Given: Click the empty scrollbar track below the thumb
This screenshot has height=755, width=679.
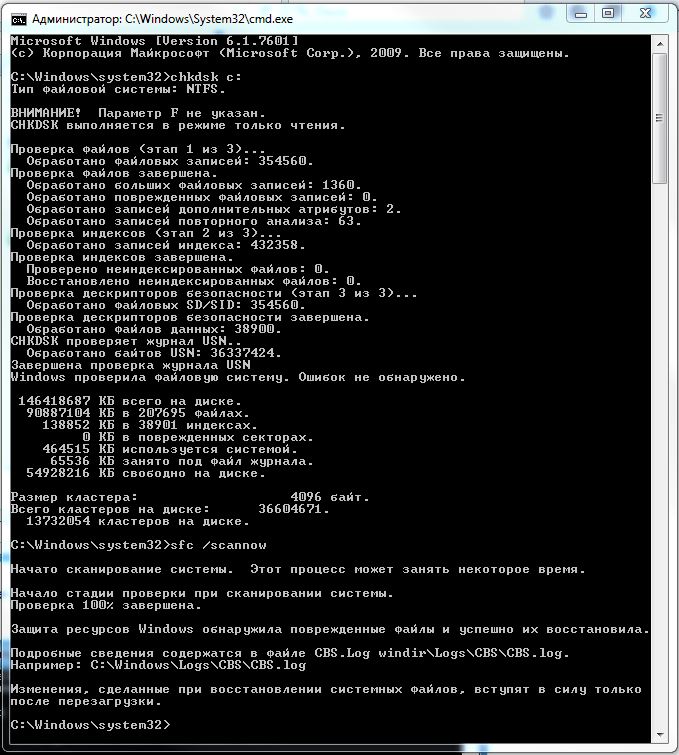Looking at the screenshot, I should (x=660, y=455).
